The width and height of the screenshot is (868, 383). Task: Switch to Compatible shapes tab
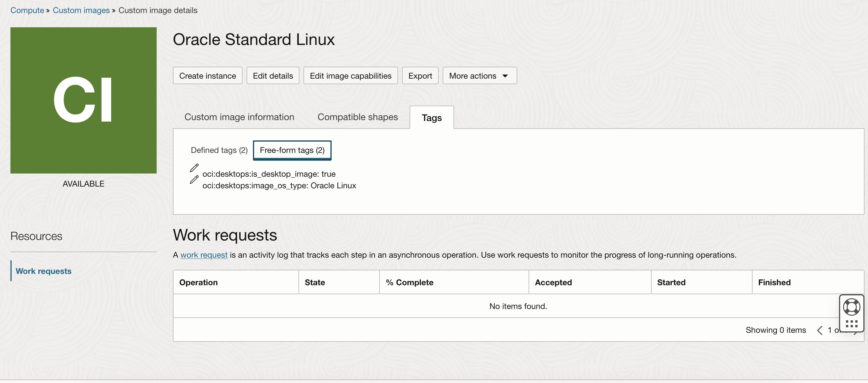pyautogui.click(x=357, y=117)
